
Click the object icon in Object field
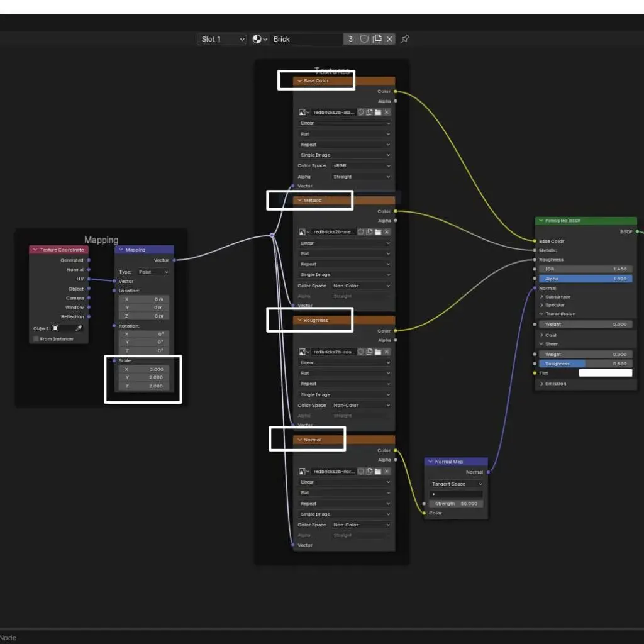point(55,328)
